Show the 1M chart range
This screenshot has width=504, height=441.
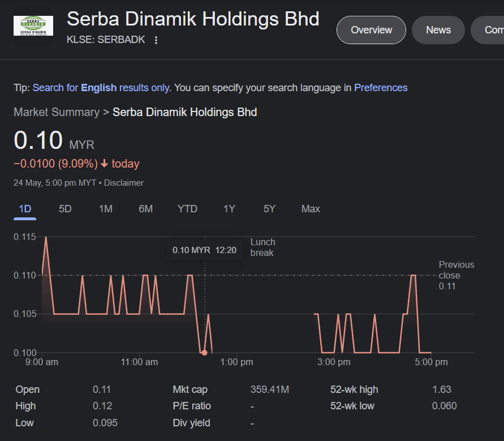coord(105,209)
